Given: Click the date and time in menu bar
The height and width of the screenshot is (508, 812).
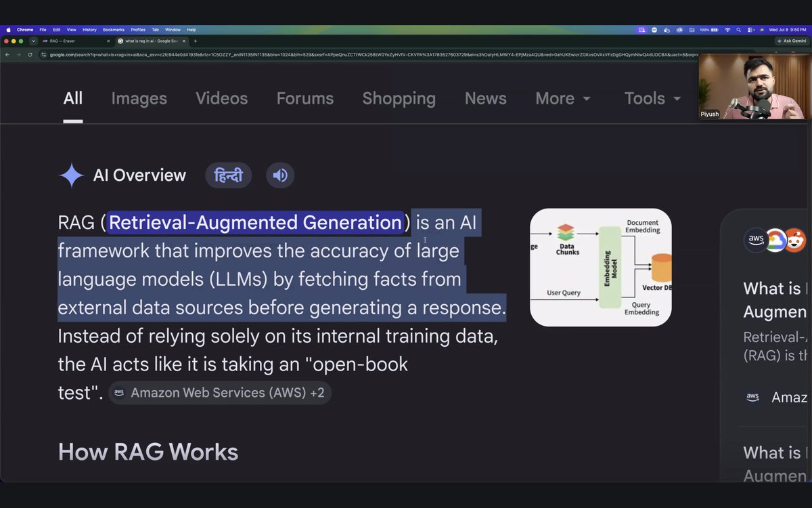Looking at the screenshot, I should click(x=788, y=30).
